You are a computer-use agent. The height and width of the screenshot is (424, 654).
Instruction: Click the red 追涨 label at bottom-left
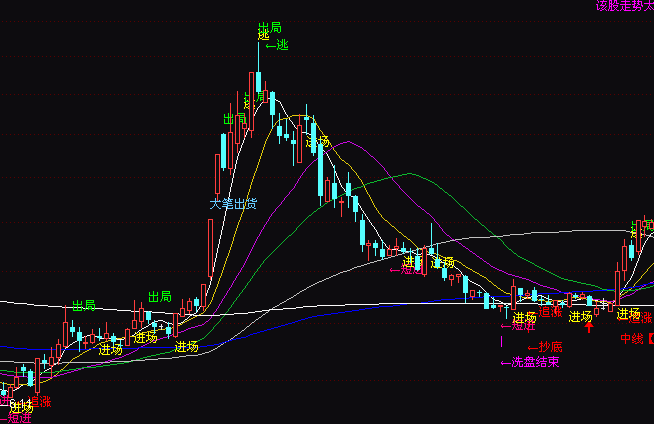tap(40, 401)
